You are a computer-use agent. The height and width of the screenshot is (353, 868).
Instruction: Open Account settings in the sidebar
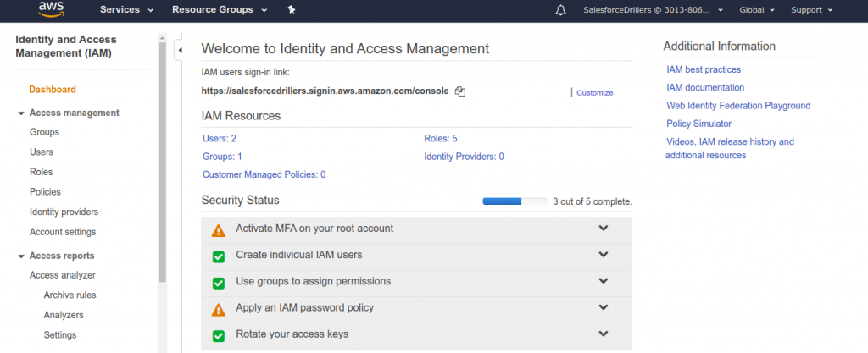[x=63, y=232]
